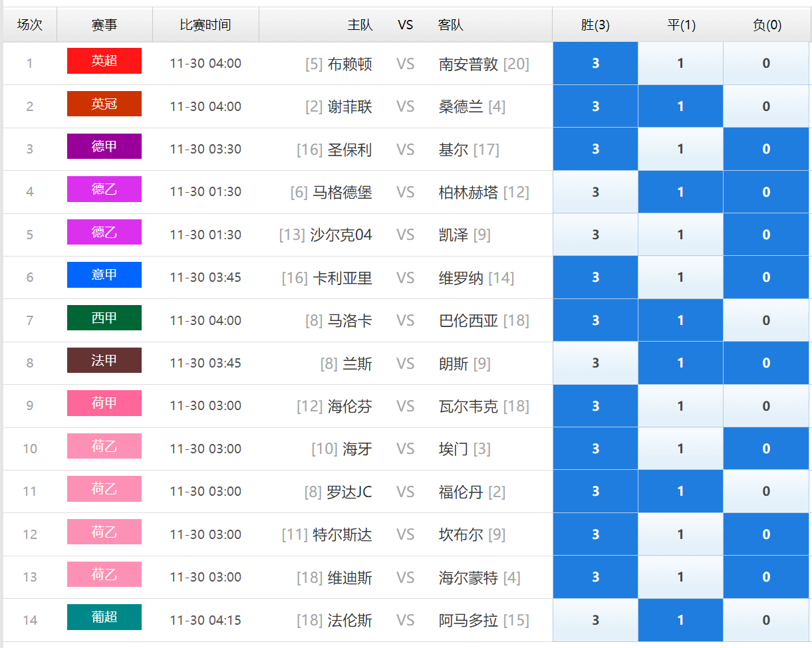Open away team 柏林赫塔
This screenshot has height=648, width=812.
coord(468,192)
